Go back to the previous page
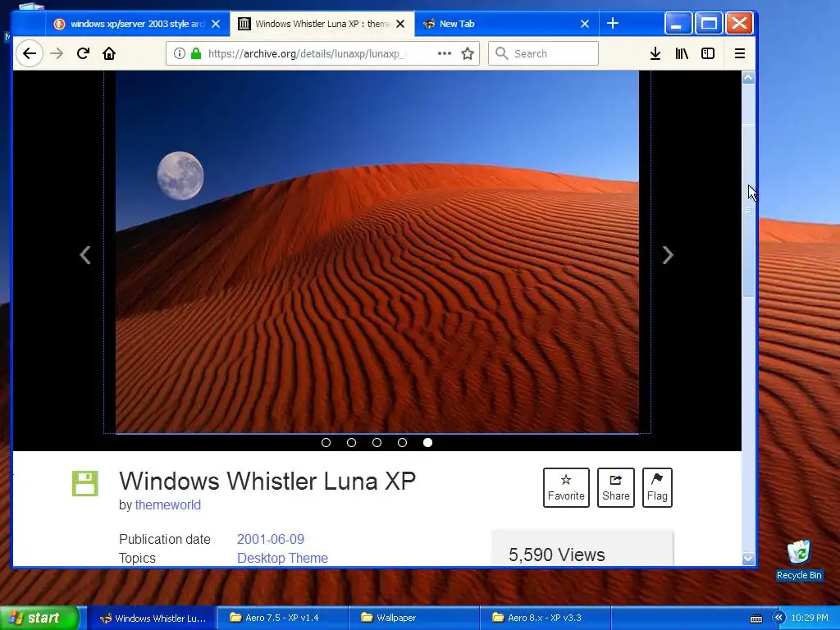The width and height of the screenshot is (840, 630). (x=30, y=53)
